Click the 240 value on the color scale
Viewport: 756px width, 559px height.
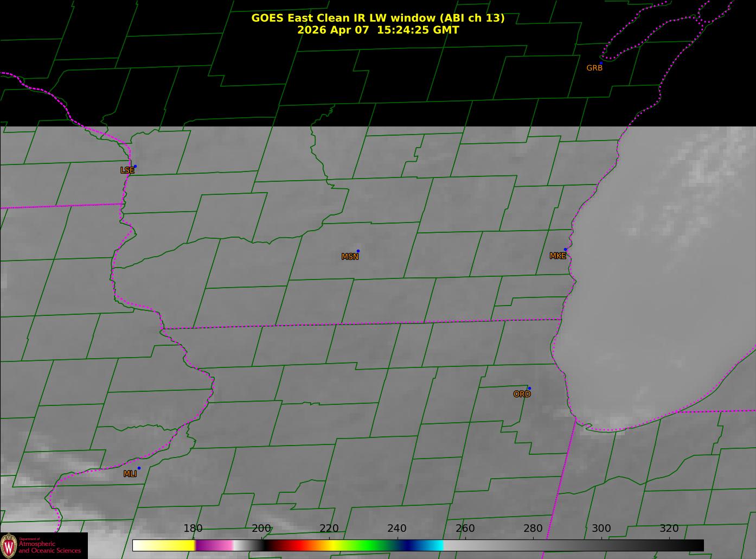[397, 529]
